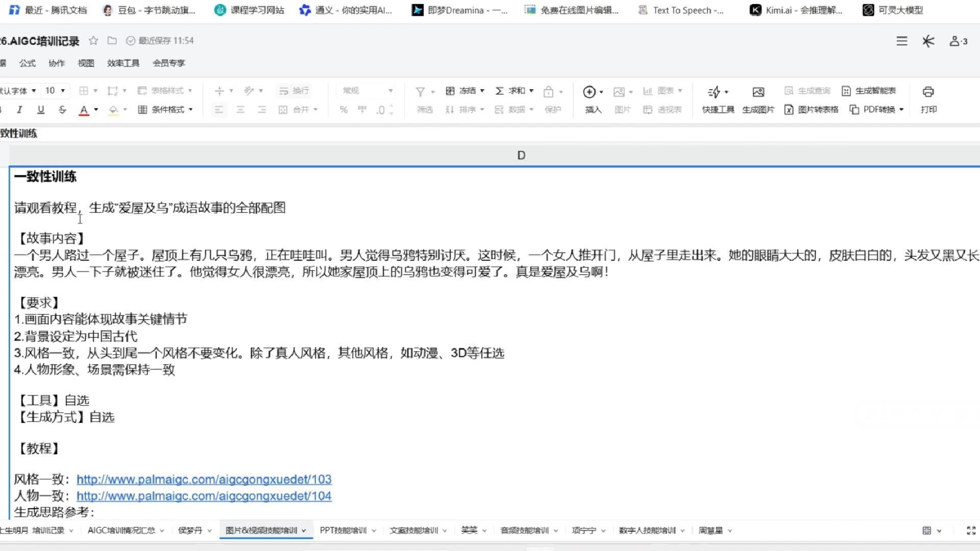Click the generate query button
This screenshot has height=551, width=980.
(x=807, y=90)
